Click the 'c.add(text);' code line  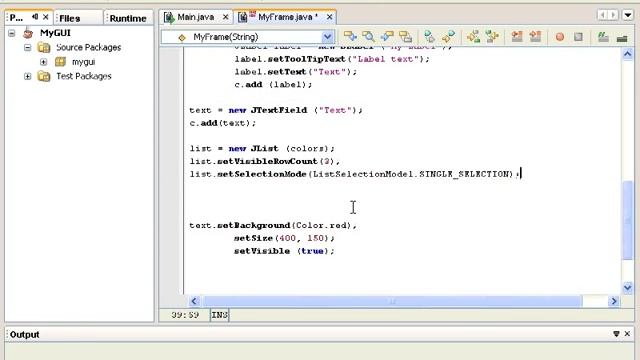click(223, 123)
